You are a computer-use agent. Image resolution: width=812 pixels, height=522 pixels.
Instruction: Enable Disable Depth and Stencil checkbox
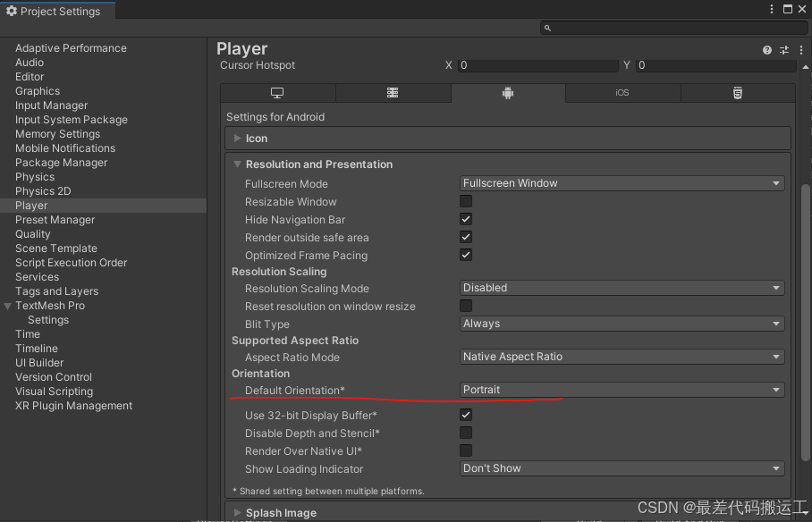coord(466,433)
